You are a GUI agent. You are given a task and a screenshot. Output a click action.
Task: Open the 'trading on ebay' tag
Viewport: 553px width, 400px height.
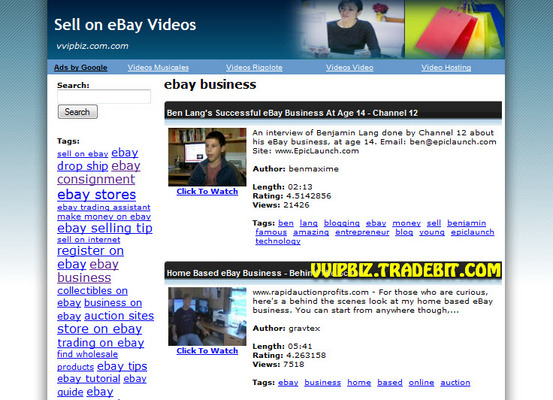[x=101, y=343]
